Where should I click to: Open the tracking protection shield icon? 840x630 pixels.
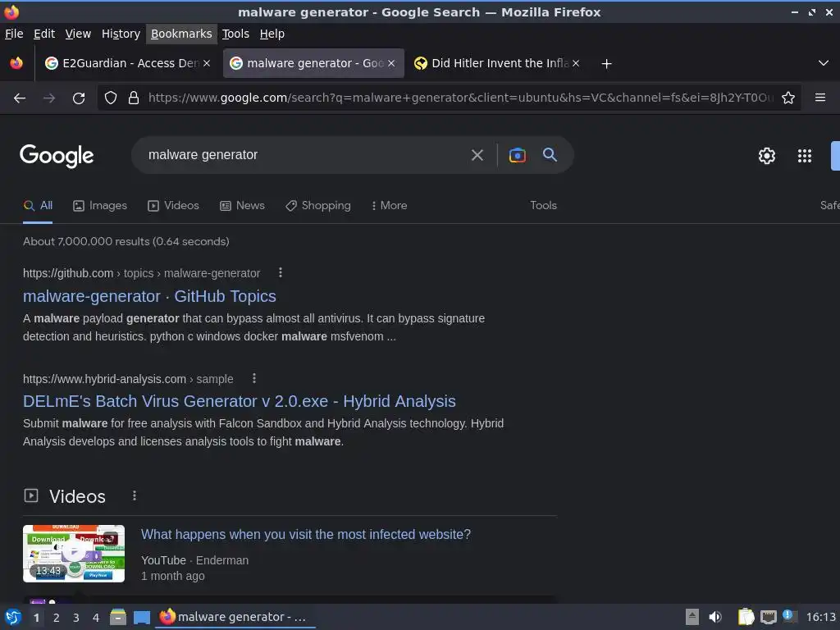coord(111,98)
